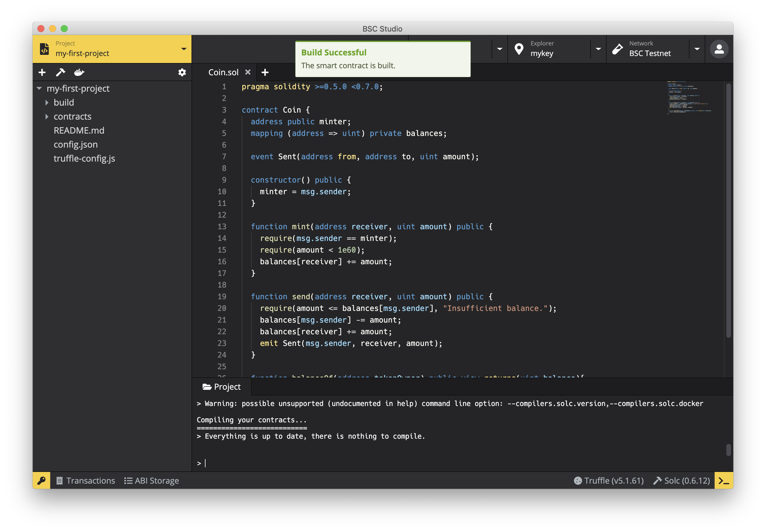Click the new file plus icon in sidebar
This screenshot has height=532, width=766.
point(42,72)
